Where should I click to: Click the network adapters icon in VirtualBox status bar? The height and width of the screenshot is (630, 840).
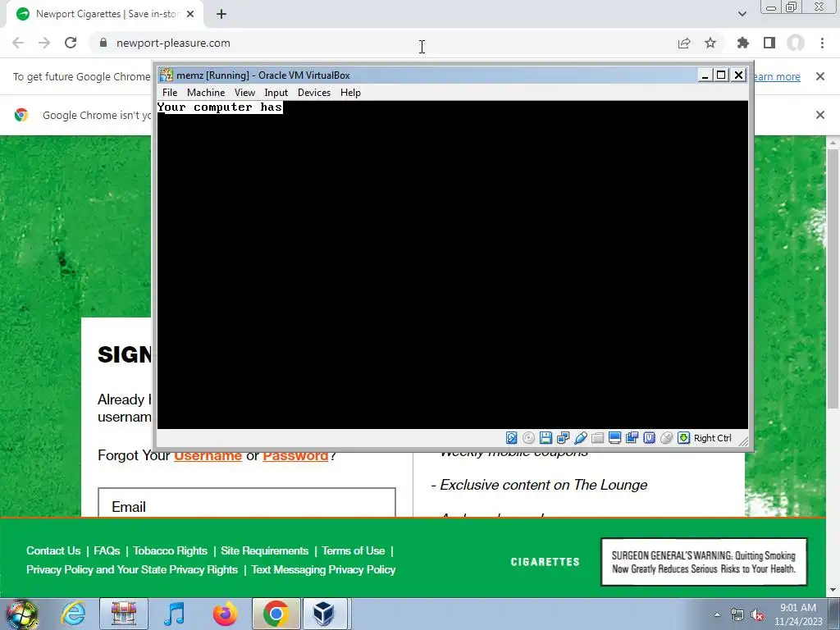(x=563, y=438)
